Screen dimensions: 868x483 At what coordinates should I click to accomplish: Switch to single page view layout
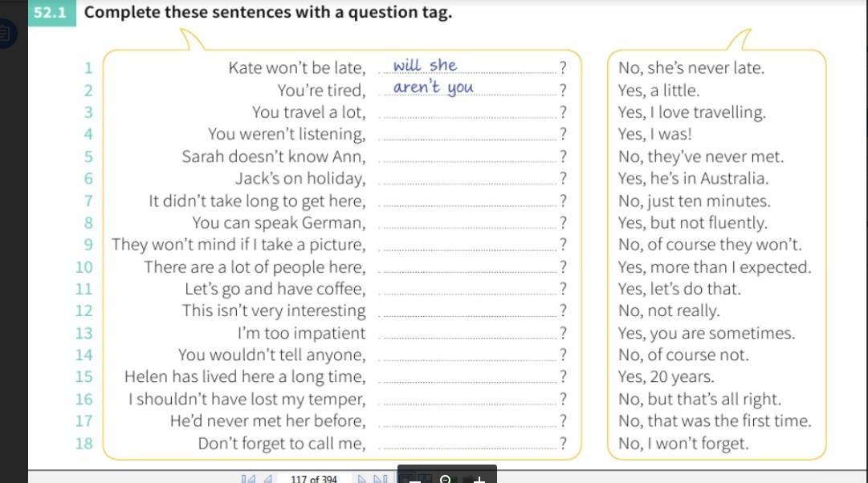[406, 479]
